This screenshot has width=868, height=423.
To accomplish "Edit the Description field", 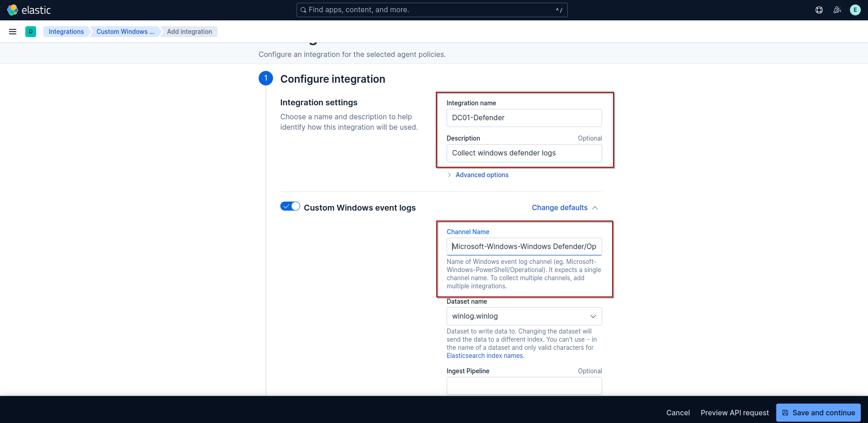I will pyautogui.click(x=524, y=153).
